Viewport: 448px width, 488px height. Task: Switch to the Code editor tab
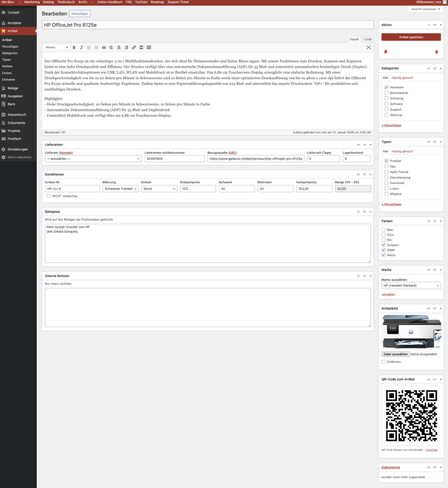pos(368,39)
